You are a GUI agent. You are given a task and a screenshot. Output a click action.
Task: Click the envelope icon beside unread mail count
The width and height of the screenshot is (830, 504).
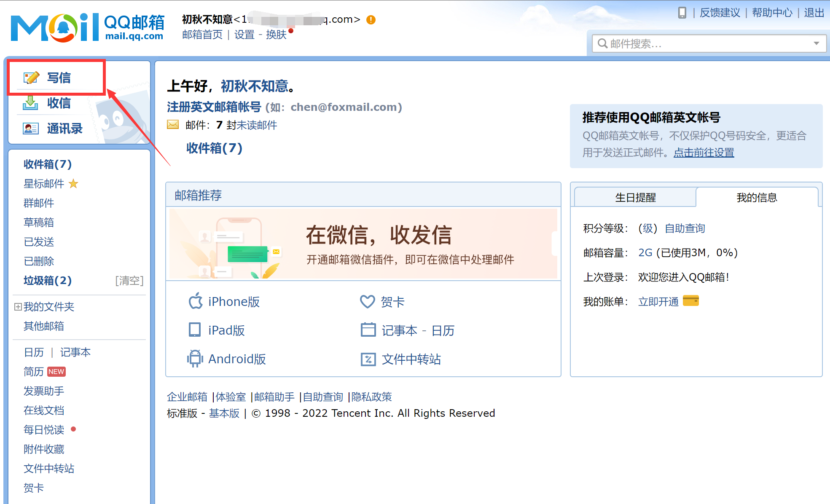pos(173,125)
